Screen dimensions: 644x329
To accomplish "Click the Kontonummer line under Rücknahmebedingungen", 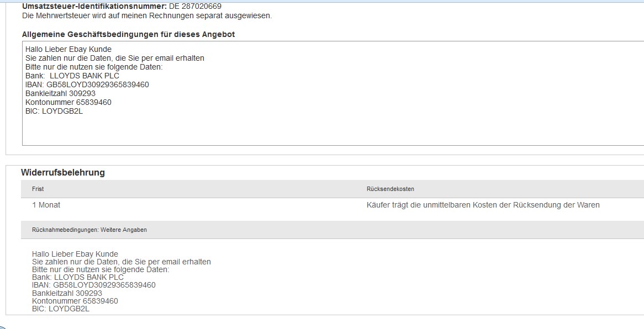I will (75, 301).
